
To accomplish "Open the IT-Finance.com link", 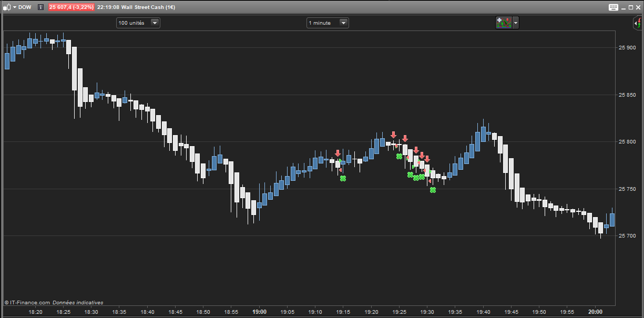I will pyautogui.click(x=27, y=302).
